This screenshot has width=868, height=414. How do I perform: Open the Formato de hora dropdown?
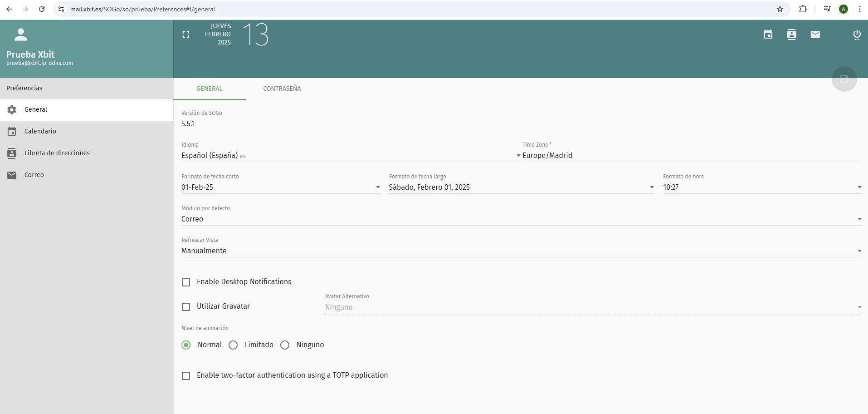[x=762, y=187]
